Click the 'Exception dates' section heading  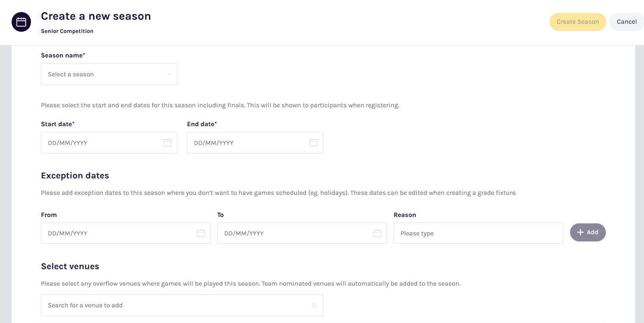coord(75,176)
